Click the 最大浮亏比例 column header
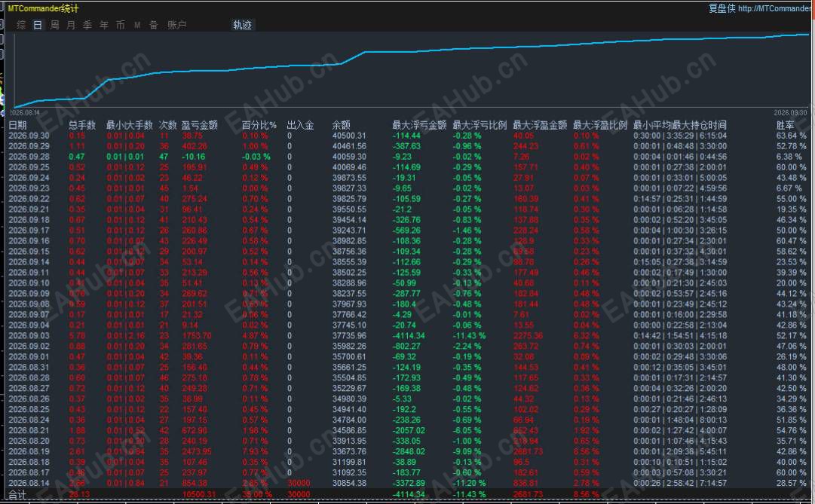The image size is (815, 504). coord(480,125)
